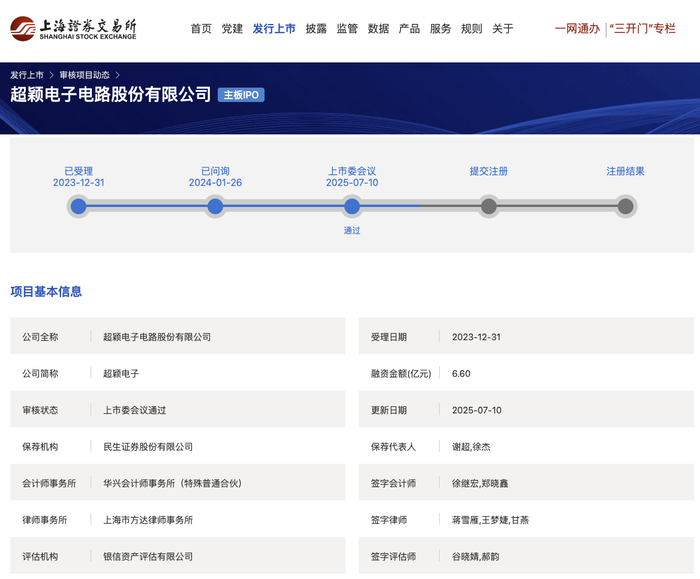
Task: Click the 一网通办 link
Action: tap(577, 29)
